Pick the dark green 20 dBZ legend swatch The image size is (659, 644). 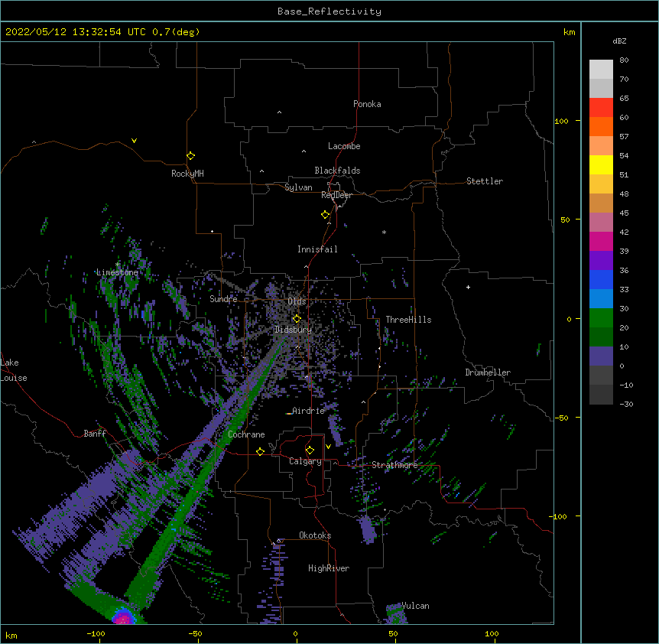(601, 337)
